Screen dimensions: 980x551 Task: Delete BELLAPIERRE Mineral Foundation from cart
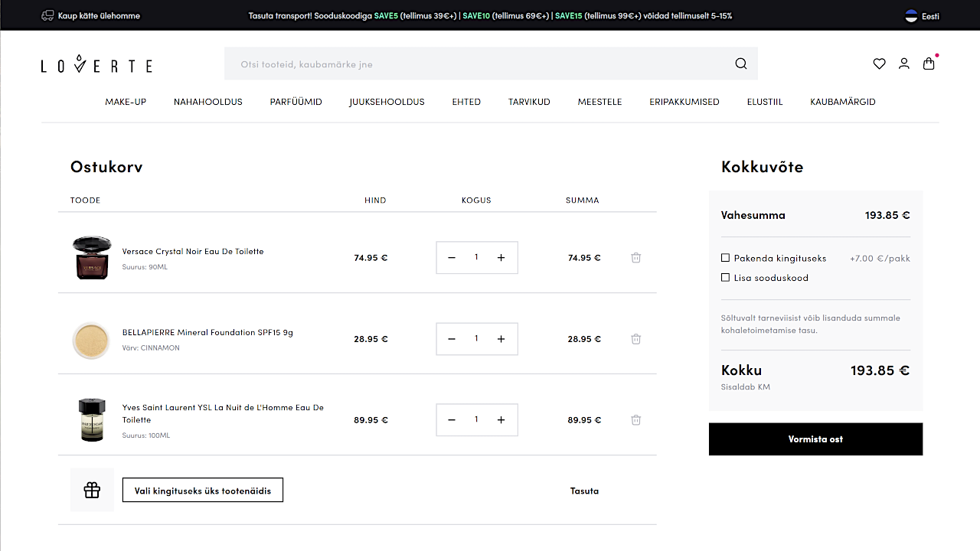tap(635, 339)
